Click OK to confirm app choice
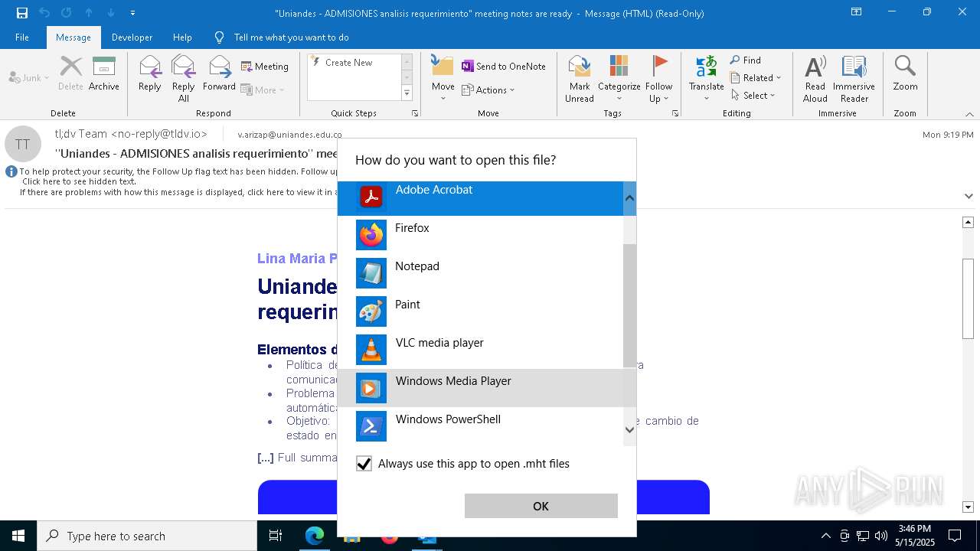This screenshot has width=980, height=551. [x=541, y=506]
